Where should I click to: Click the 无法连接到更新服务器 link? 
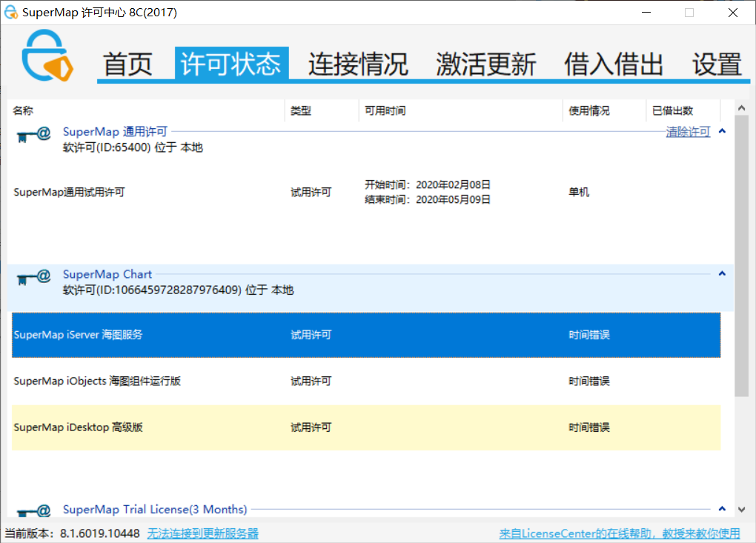pyautogui.click(x=202, y=533)
